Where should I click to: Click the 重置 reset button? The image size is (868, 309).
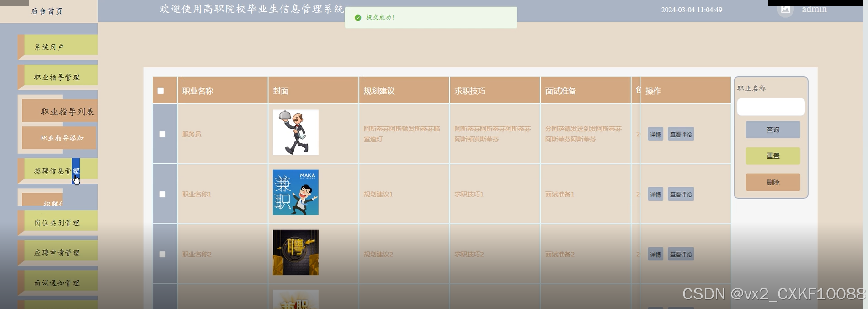773,156
